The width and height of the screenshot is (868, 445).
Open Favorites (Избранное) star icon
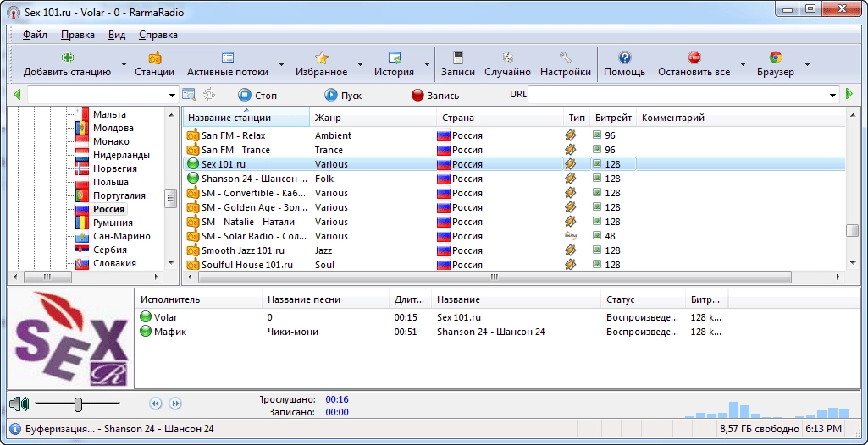tap(322, 58)
